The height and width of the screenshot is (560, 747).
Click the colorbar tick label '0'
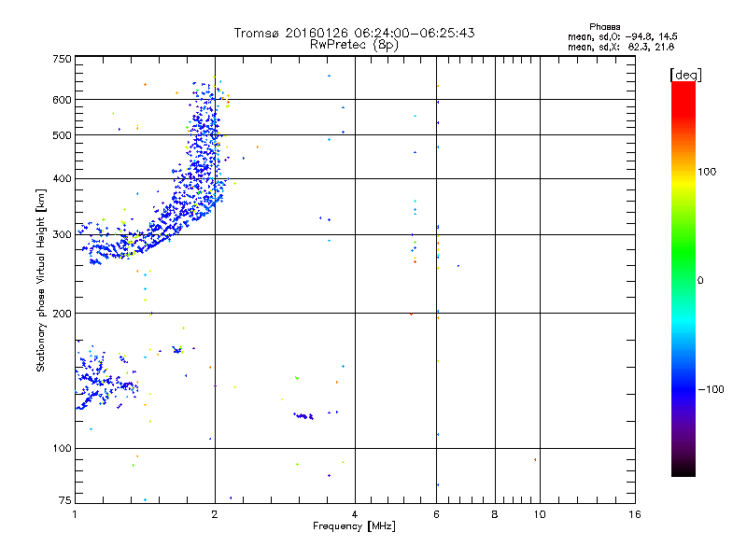coord(700,281)
